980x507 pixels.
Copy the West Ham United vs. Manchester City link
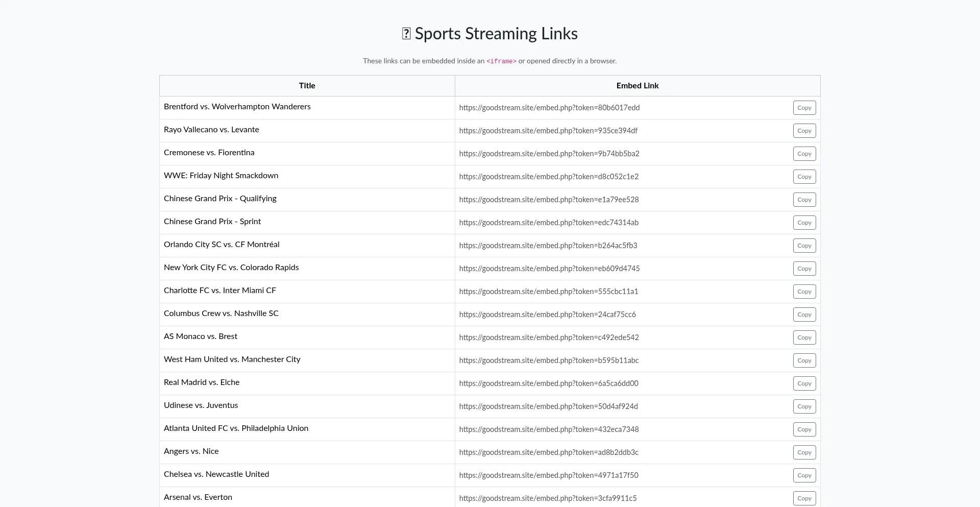pyautogui.click(x=804, y=360)
